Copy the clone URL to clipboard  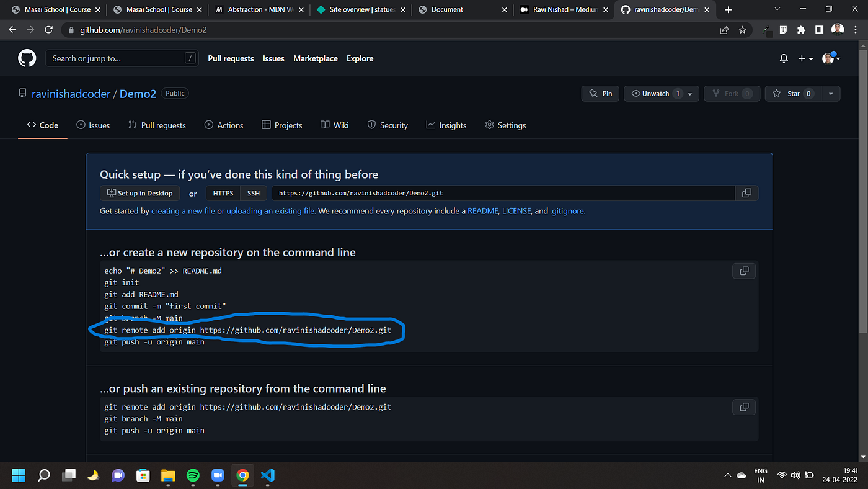[746, 193]
